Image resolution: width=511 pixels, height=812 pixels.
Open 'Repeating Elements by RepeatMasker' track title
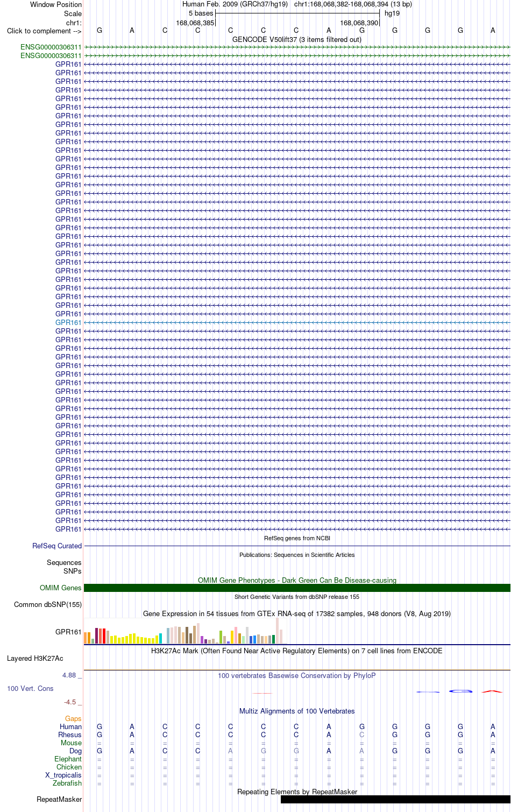pos(297,792)
